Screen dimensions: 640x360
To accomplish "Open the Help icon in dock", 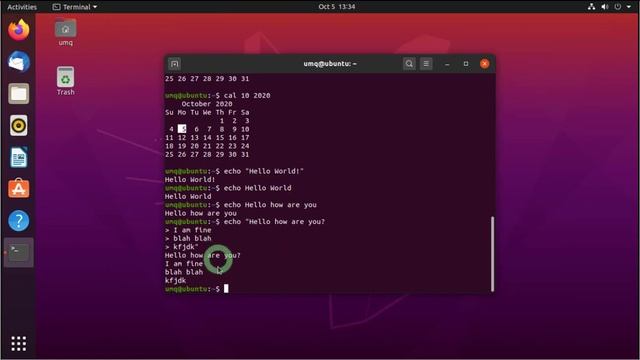I will click(x=19, y=221).
